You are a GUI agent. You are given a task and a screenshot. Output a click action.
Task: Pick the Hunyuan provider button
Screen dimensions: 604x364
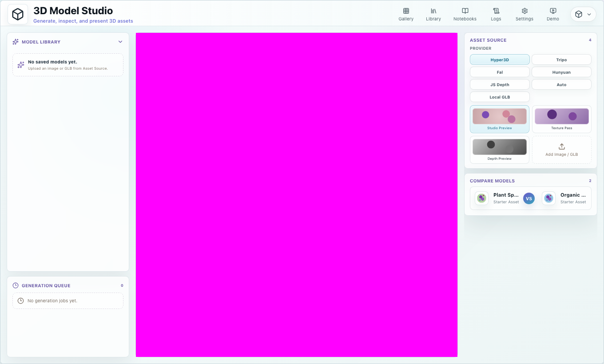(x=561, y=72)
